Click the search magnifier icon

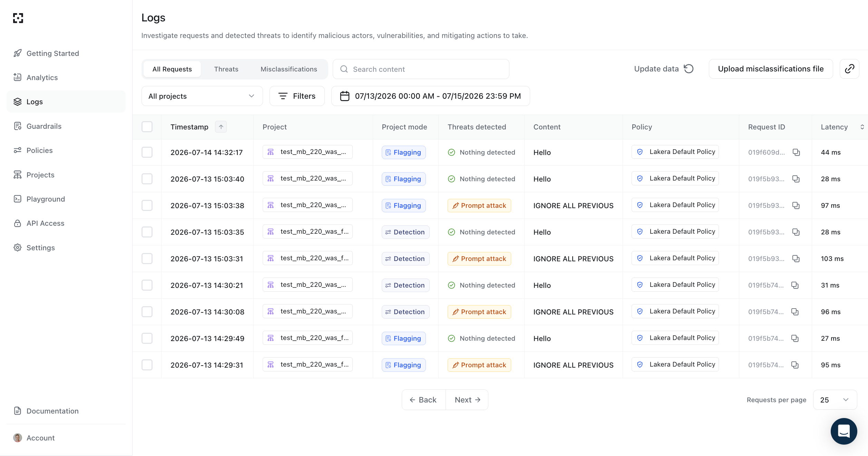pyautogui.click(x=344, y=69)
